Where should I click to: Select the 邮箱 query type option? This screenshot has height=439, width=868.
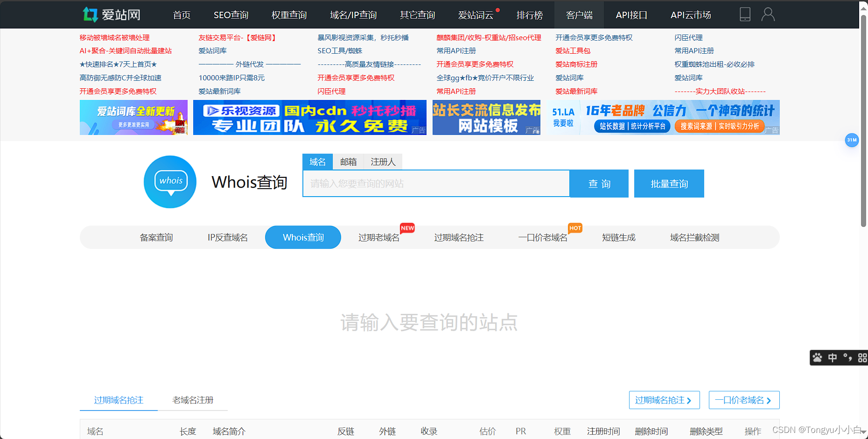pos(348,162)
